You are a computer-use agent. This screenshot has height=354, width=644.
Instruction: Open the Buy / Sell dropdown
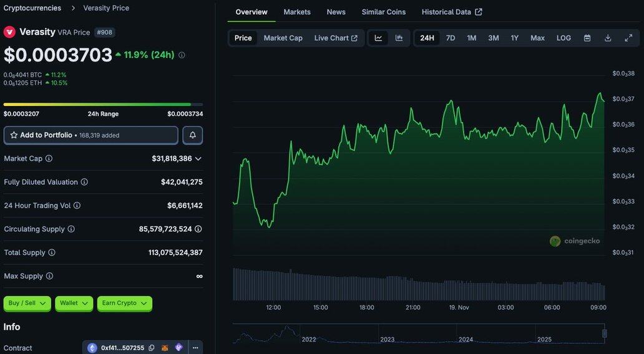click(27, 304)
